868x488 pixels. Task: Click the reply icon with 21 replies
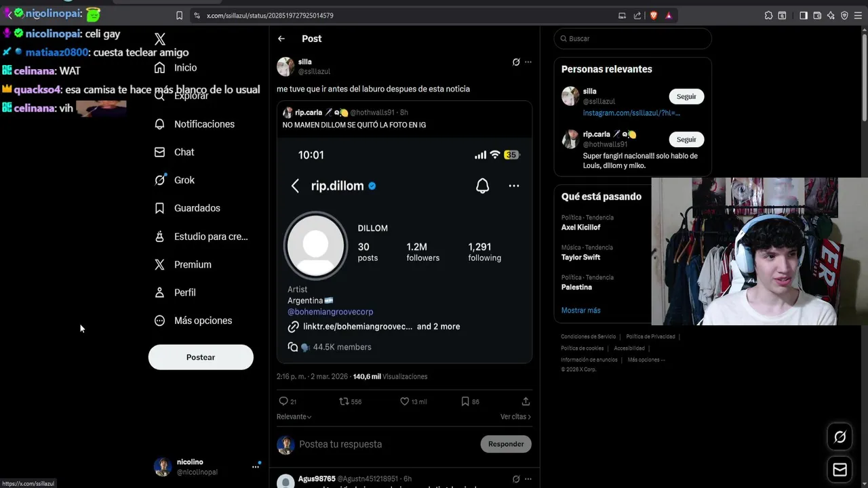click(x=283, y=401)
